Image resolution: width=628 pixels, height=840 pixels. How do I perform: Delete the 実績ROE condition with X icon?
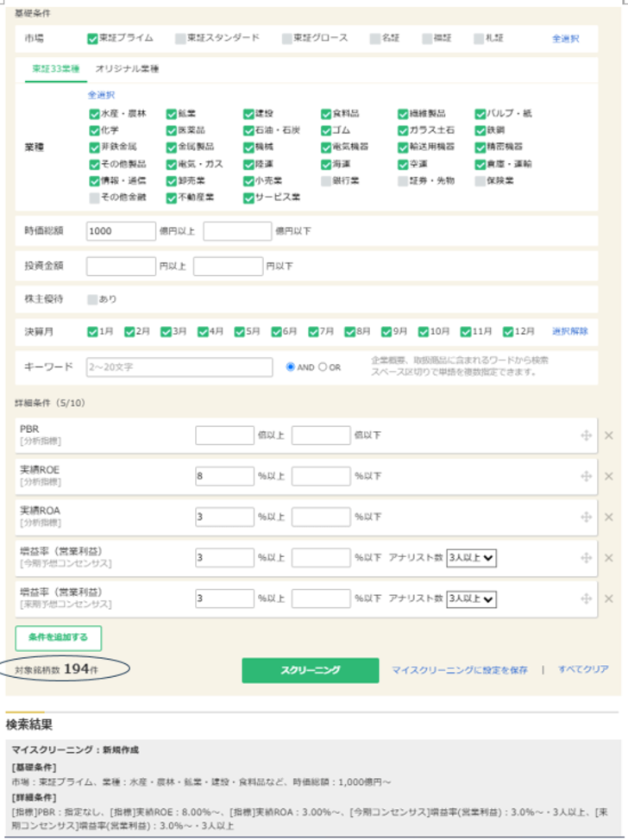608,476
